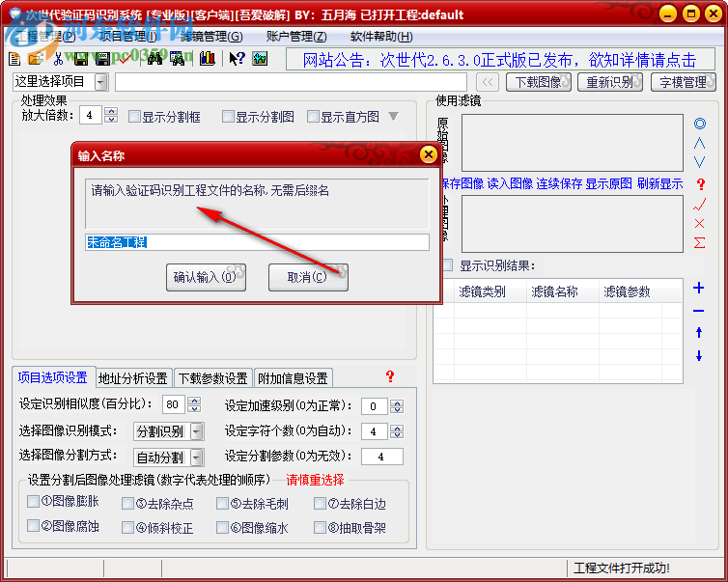Click the blue minus remove-filter icon

(699, 311)
